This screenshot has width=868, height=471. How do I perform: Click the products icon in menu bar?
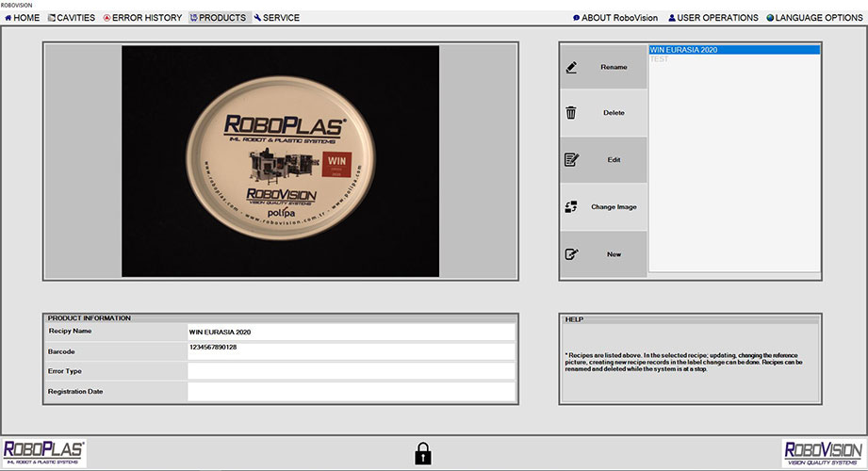(194, 18)
